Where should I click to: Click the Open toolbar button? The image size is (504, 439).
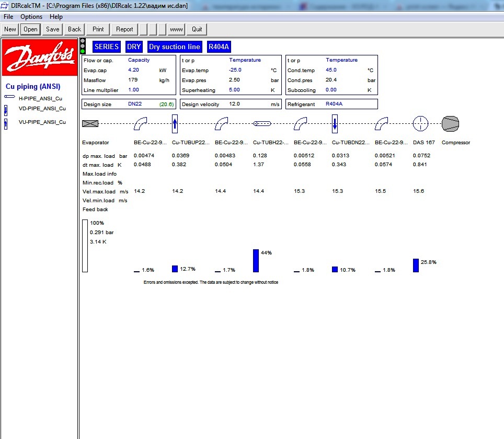point(30,29)
